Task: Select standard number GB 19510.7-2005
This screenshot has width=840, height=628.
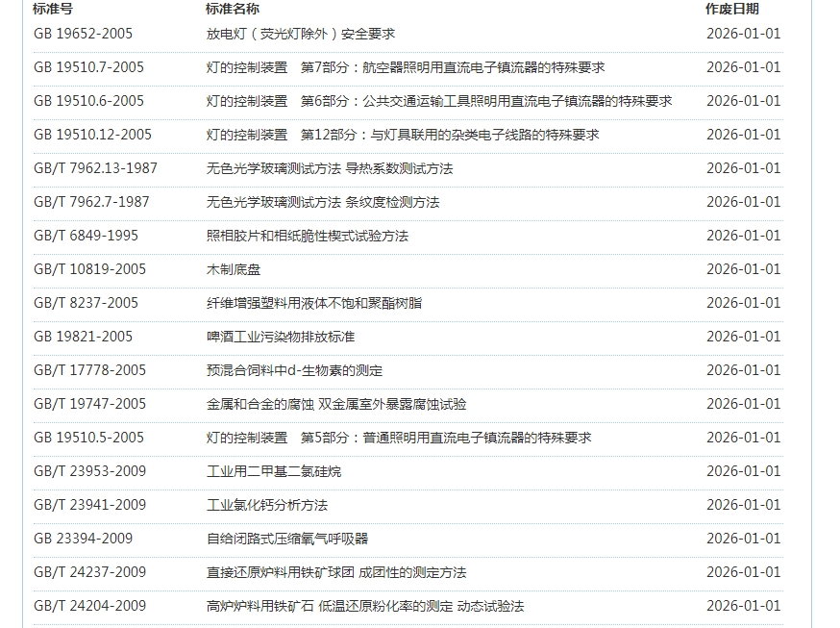Action: coord(88,67)
